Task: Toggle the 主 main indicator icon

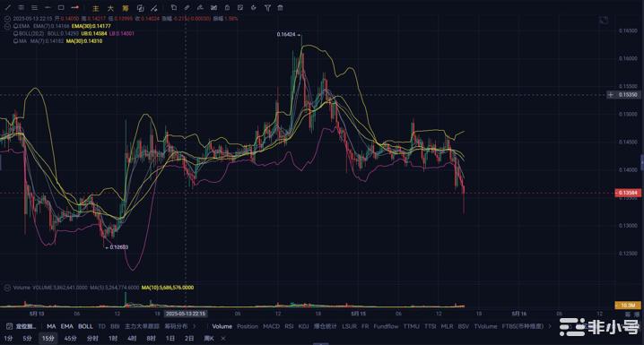Action: (96, 8)
